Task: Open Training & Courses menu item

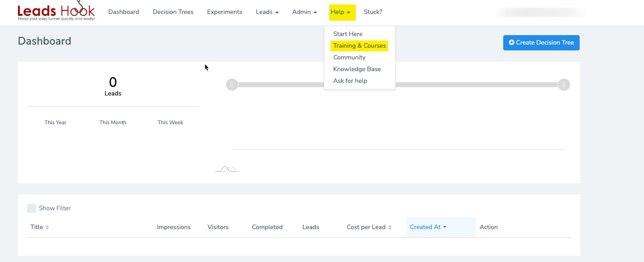Action: (359, 45)
